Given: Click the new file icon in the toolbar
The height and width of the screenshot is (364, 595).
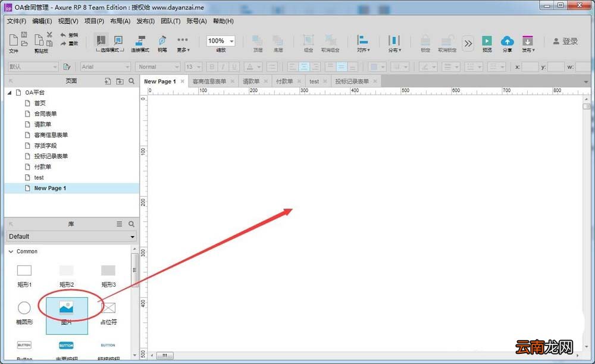Looking at the screenshot, I should tap(13, 40).
